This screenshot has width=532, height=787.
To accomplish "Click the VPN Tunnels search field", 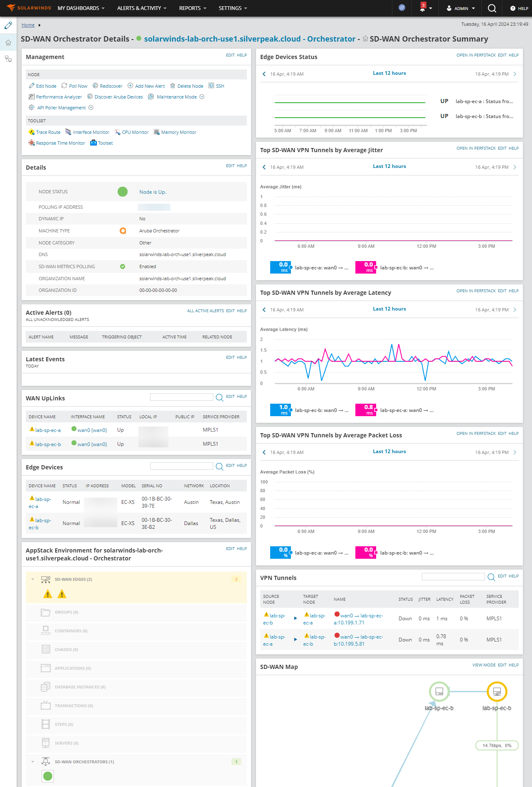I will click(453, 577).
